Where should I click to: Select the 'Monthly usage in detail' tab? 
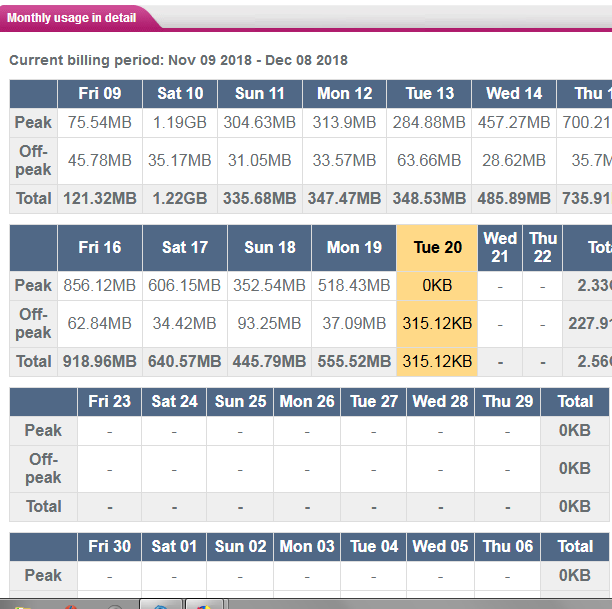[x=75, y=17]
